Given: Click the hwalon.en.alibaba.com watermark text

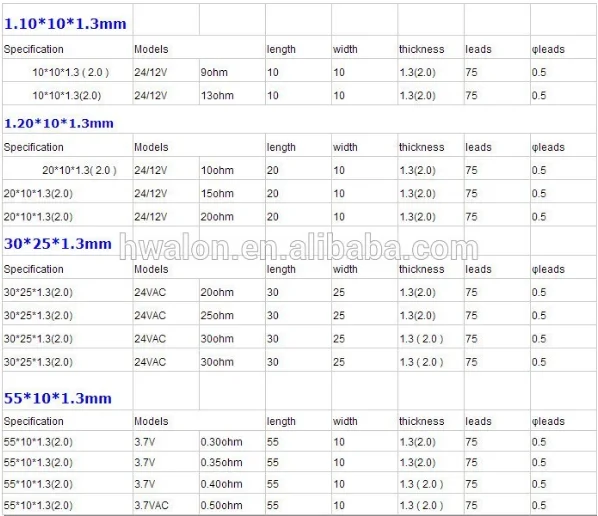Looking at the screenshot, I should (x=299, y=248).
